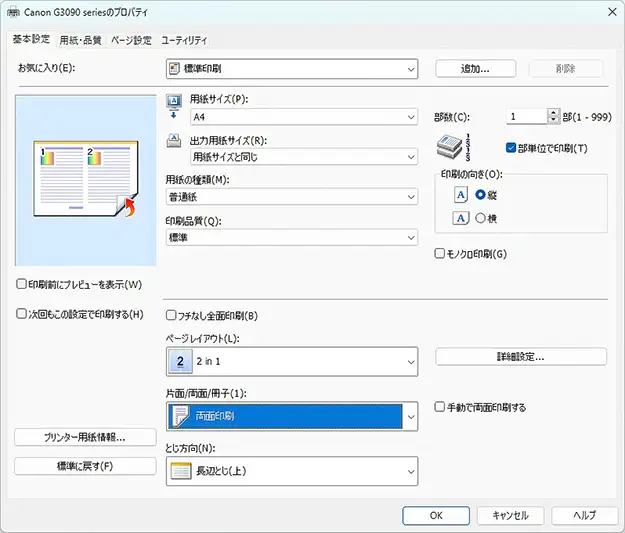The width and height of the screenshot is (625, 533).
Task: Click the 長辺とじ binding icon
Action: coord(181,471)
